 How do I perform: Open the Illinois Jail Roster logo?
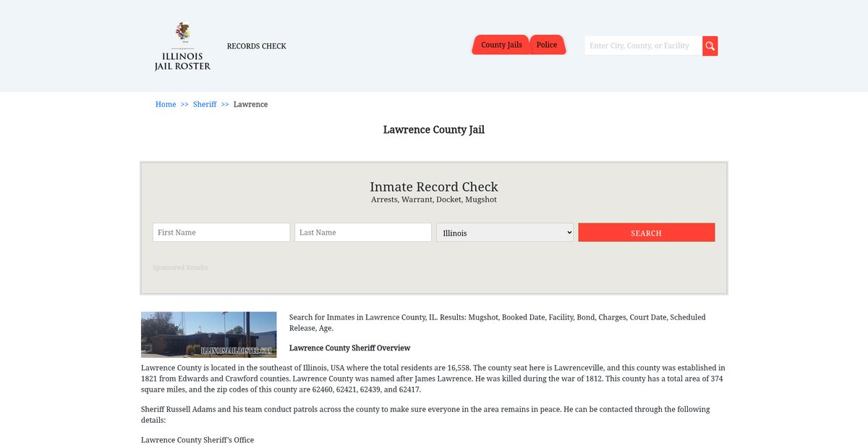click(x=182, y=46)
